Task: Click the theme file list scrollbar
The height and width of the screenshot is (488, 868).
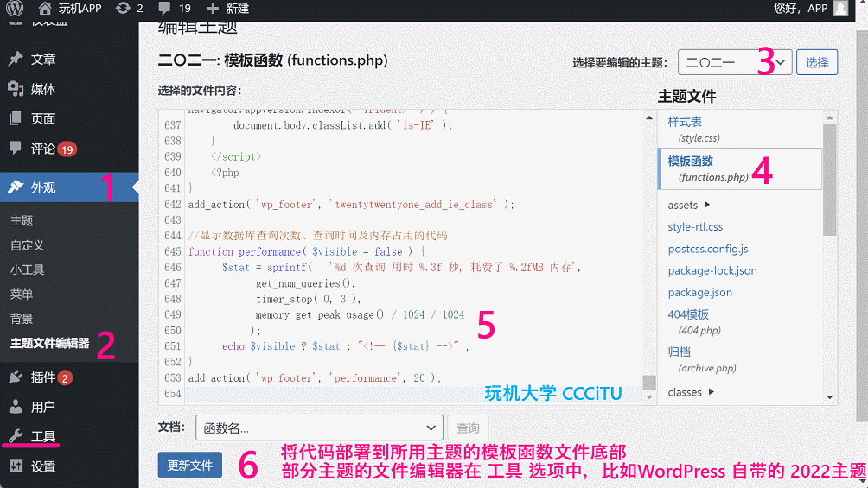Action: click(829, 181)
